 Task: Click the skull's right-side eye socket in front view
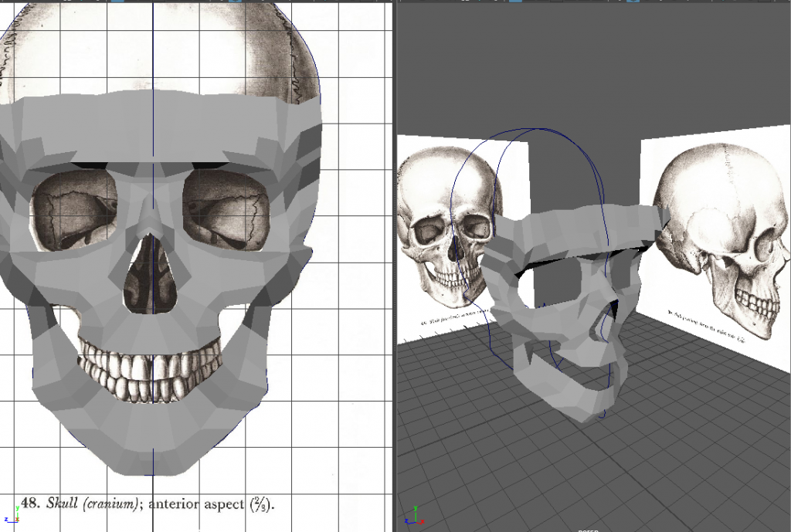pyautogui.click(x=226, y=210)
